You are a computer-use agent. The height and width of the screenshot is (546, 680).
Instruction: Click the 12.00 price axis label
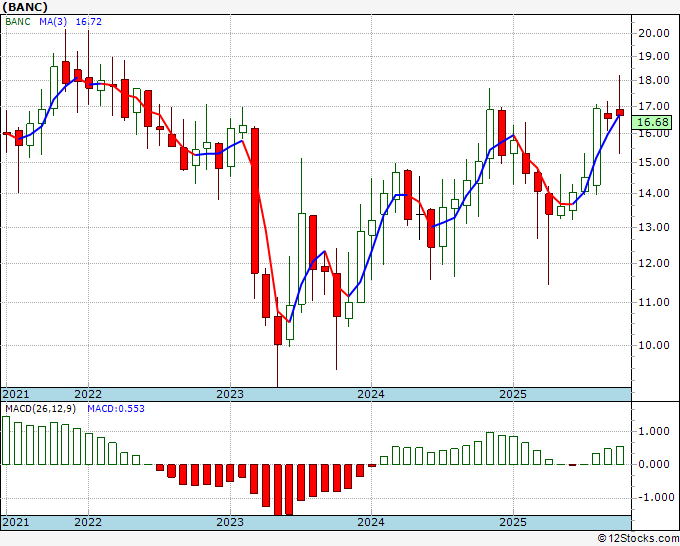(x=653, y=263)
